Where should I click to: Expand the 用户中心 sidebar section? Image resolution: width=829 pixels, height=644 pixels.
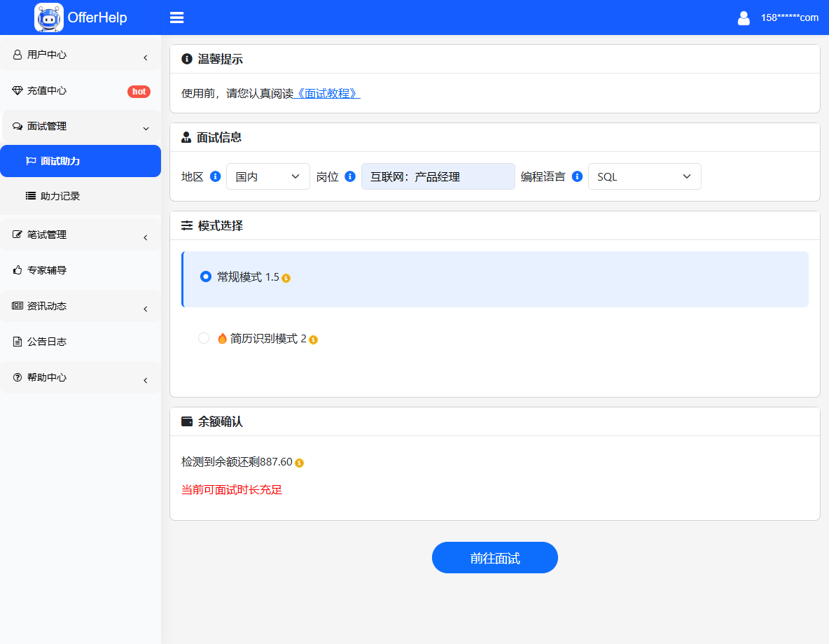click(x=81, y=55)
